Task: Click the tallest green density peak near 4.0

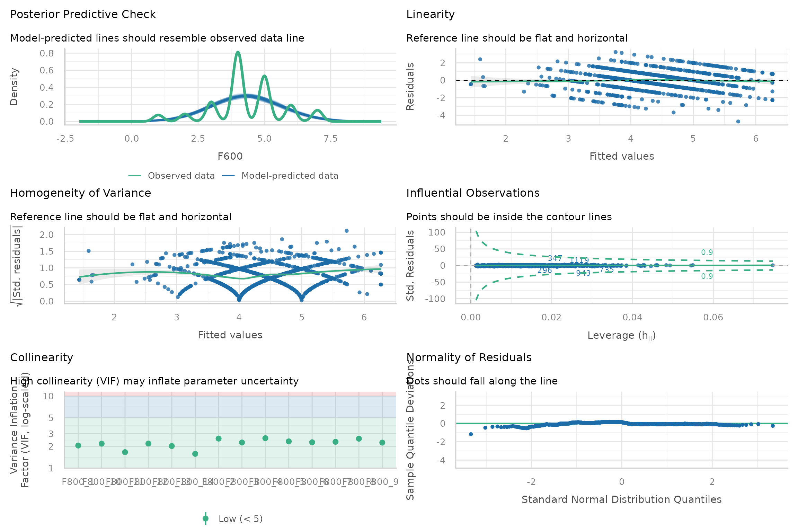Action: point(238,53)
